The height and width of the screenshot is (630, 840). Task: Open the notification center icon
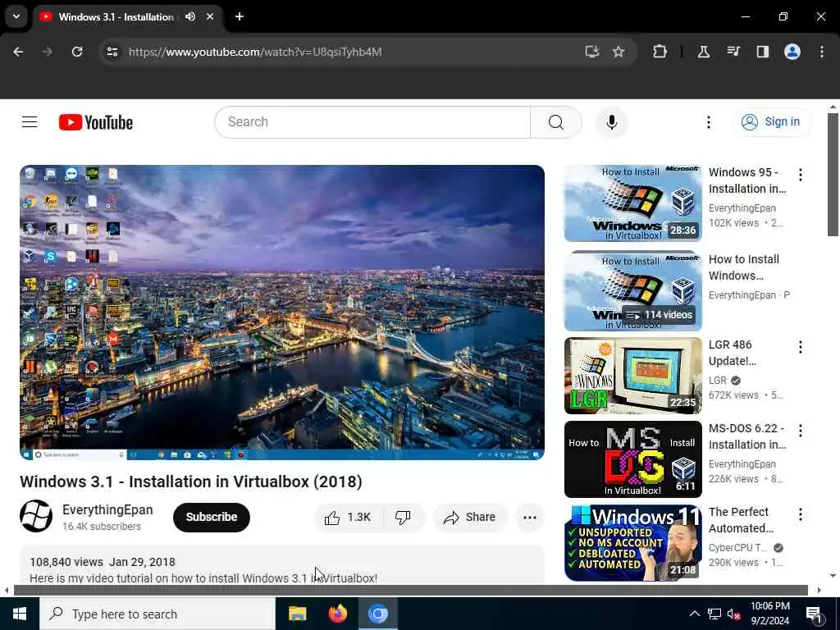pos(814,614)
